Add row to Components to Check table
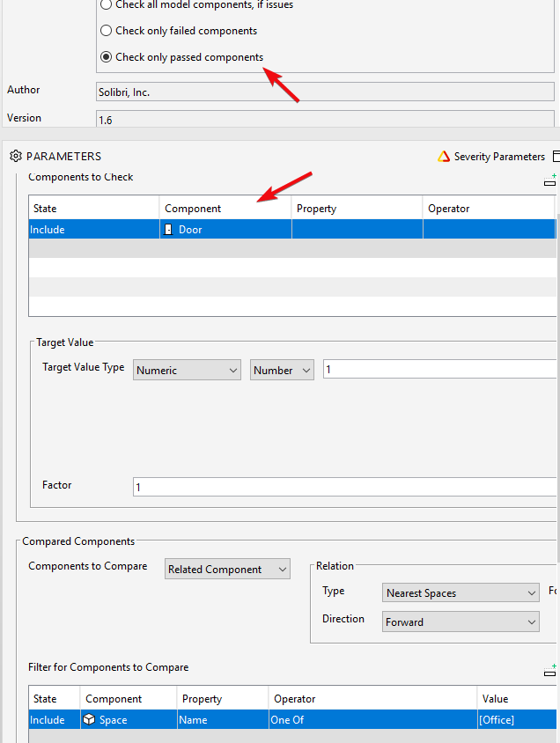Image resolution: width=560 pixels, height=743 pixels. point(549,180)
